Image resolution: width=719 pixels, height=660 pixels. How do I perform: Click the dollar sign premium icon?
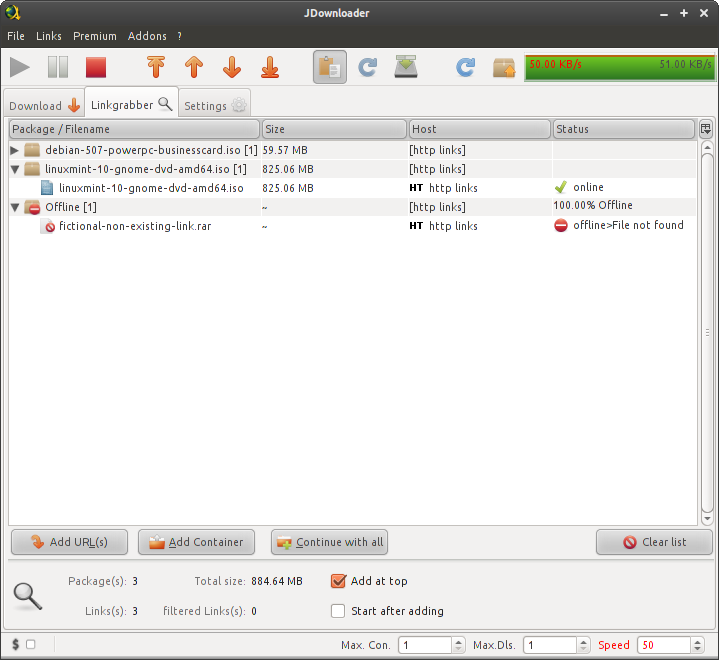pos(16,644)
